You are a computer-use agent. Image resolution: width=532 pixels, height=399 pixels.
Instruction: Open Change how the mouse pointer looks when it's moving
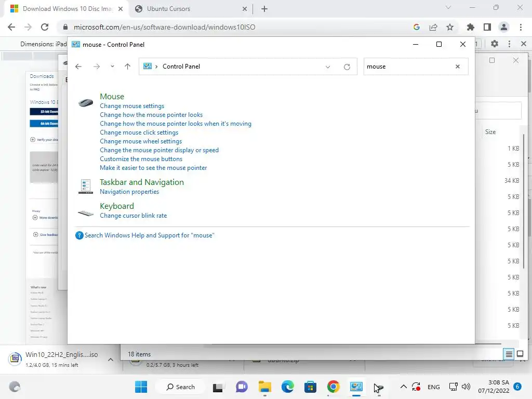click(176, 124)
